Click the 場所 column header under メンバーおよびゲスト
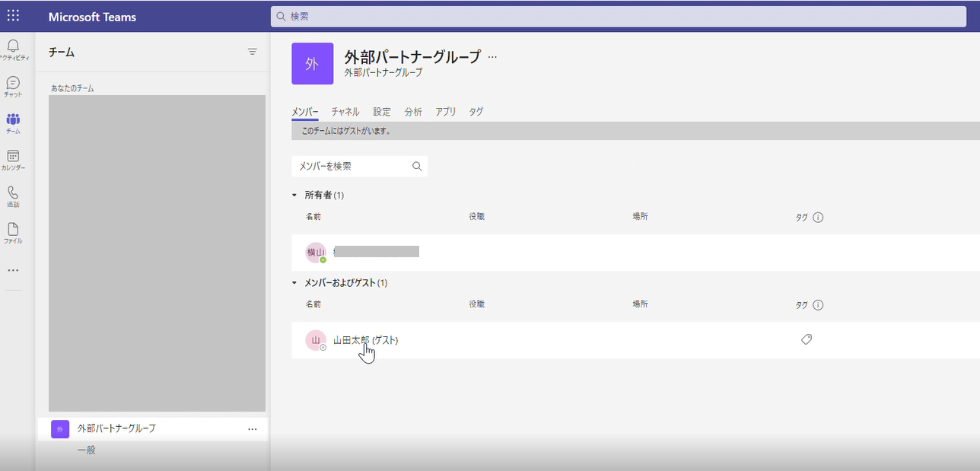Viewport: 980px width, 471px height. coord(641,304)
